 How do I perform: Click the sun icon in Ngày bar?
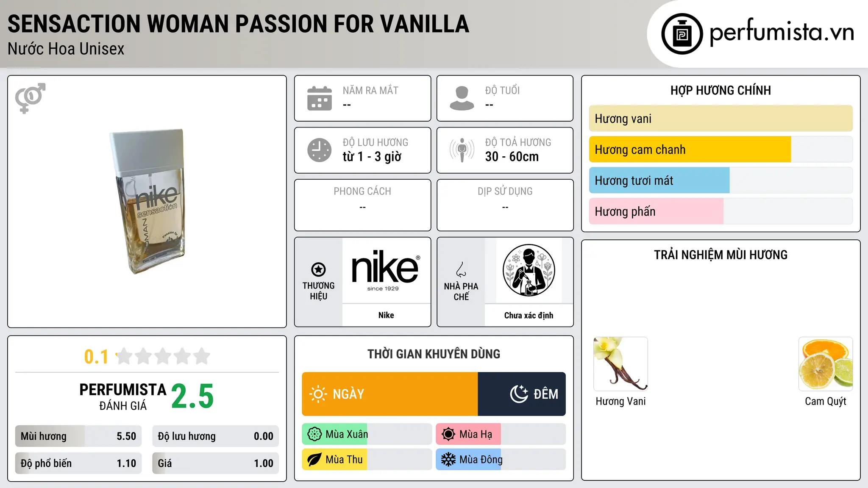point(318,394)
